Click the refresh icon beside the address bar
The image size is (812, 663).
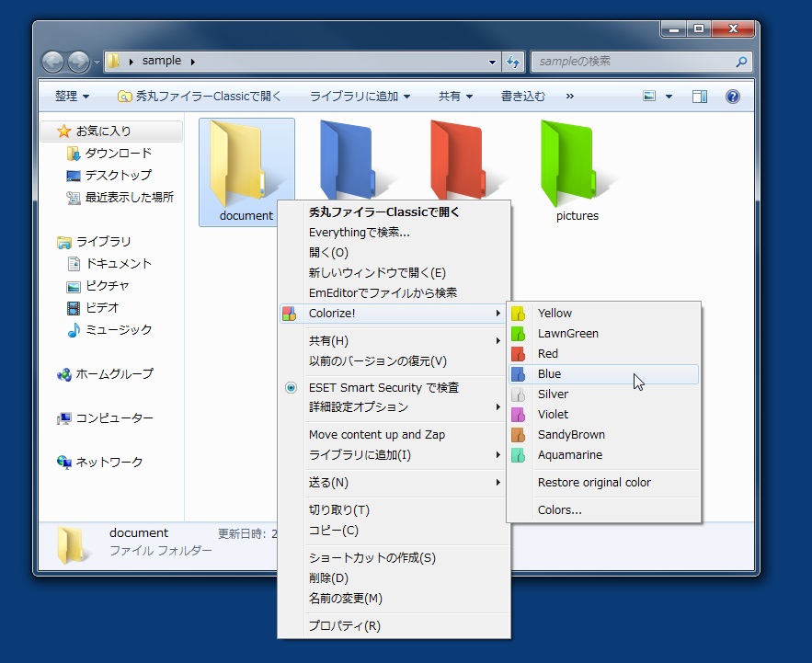(x=513, y=61)
